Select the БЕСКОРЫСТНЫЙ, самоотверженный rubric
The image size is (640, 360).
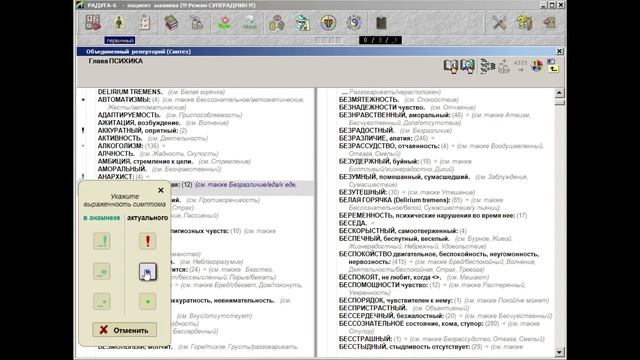398,231
